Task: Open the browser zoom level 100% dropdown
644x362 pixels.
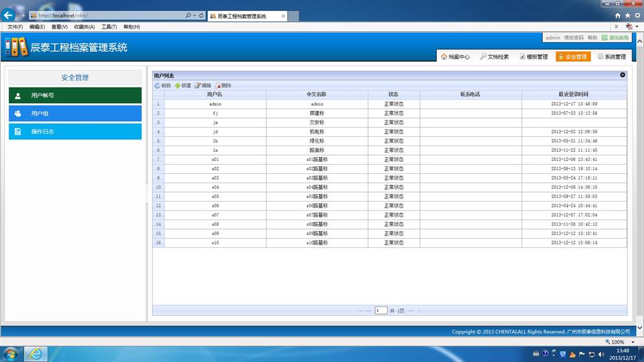Action: pyautogui.click(x=633, y=342)
